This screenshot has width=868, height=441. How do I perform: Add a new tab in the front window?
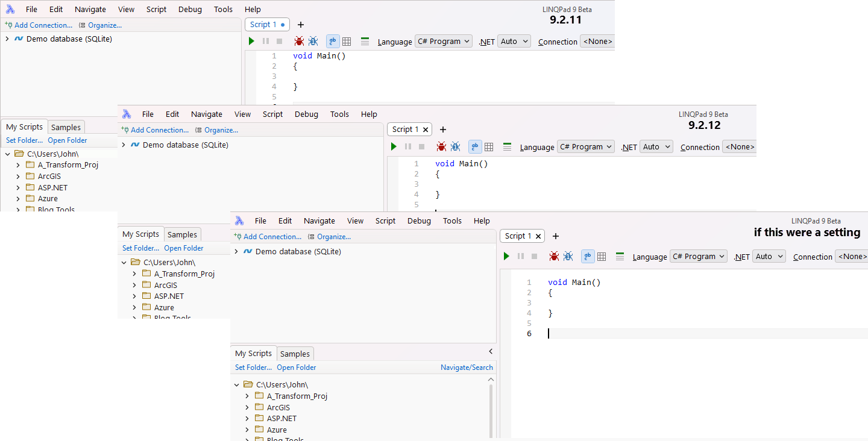pos(556,236)
